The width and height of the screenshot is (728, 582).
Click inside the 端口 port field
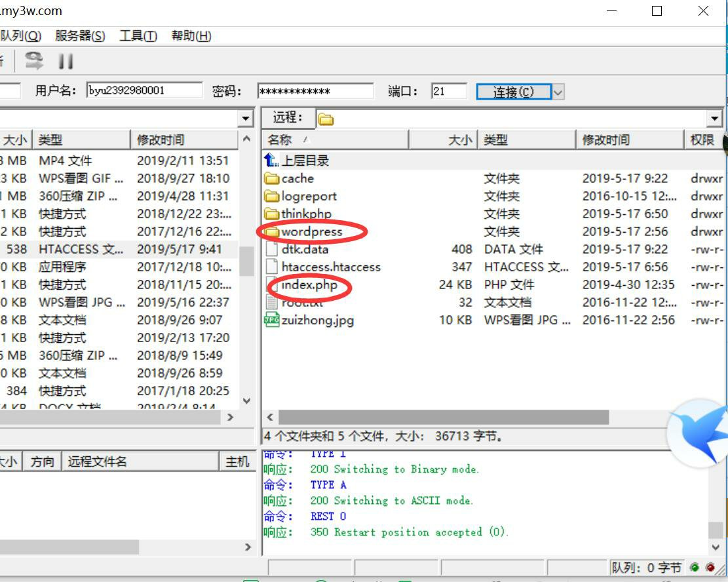tap(449, 89)
